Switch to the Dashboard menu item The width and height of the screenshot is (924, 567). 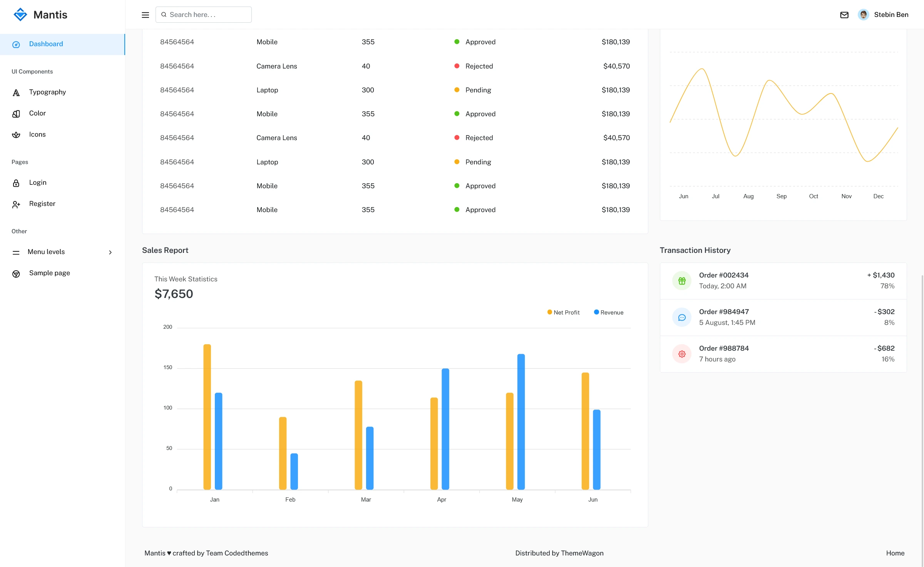tap(46, 44)
